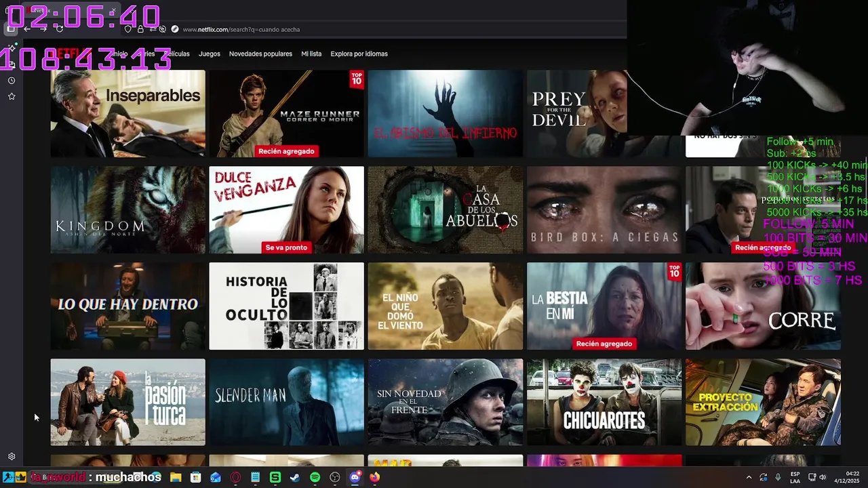The width and height of the screenshot is (868, 488).
Task: Open the Chicuarotes title card
Action: (x=604, y=402)
